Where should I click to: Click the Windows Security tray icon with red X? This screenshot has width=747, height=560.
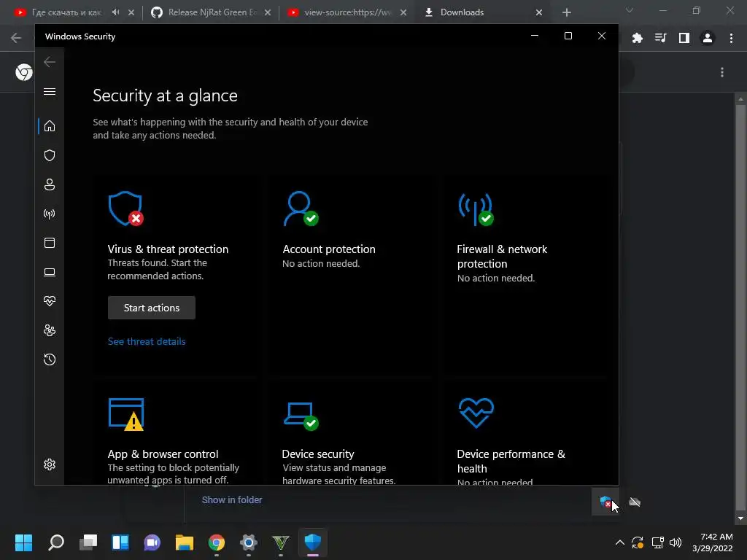pyautogui.click(x=605, y=502)
